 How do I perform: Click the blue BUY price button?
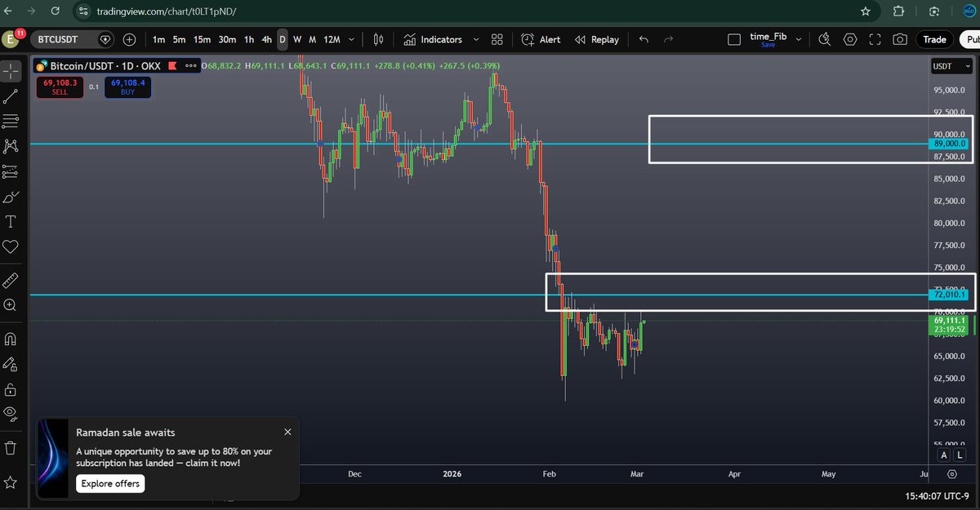(x=128, y=87)
